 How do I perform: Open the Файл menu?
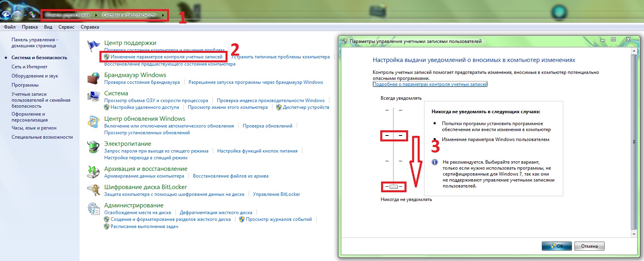click(10, 27)
